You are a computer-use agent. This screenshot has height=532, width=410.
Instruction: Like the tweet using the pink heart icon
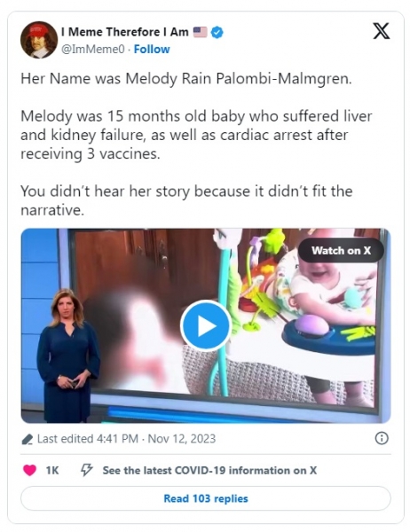[x=29, y=470]
